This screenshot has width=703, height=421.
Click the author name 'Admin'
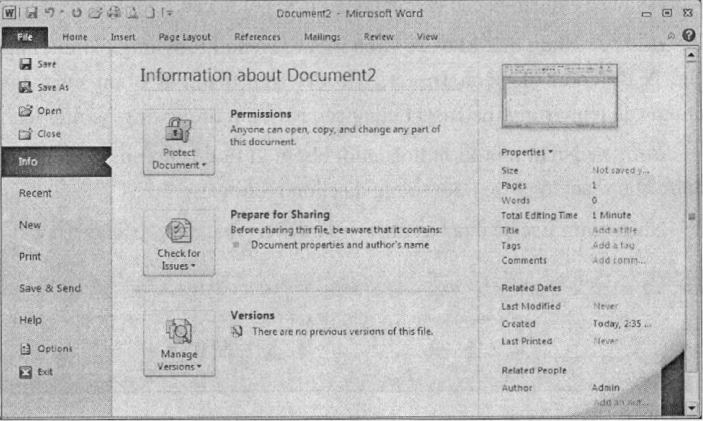[606, 388]
